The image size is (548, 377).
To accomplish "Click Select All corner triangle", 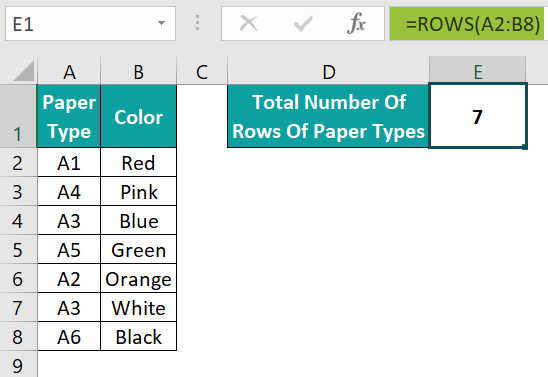I will (x=24, y=71).
